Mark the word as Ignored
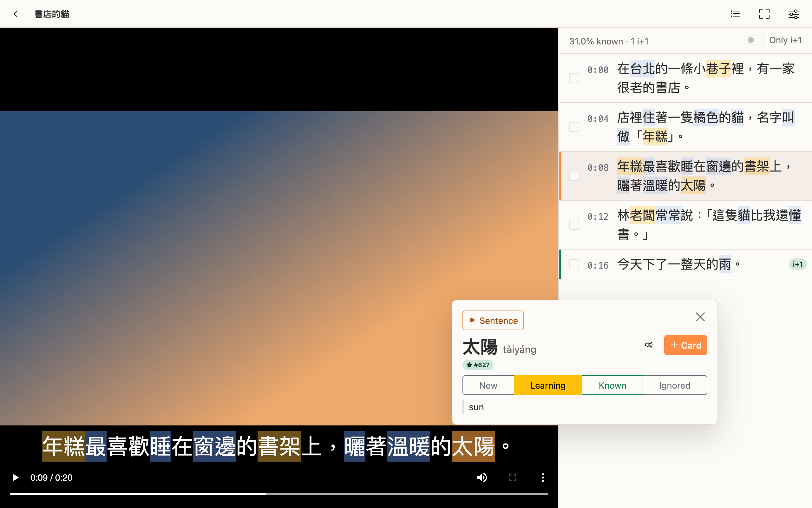This screenshot has width=812, height=508. (x=675, y=385)
